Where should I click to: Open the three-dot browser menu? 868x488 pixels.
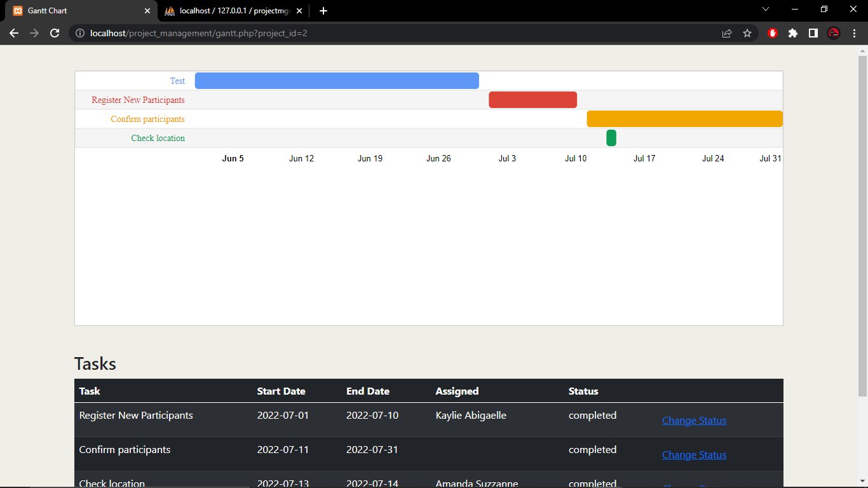pos(855,33)
